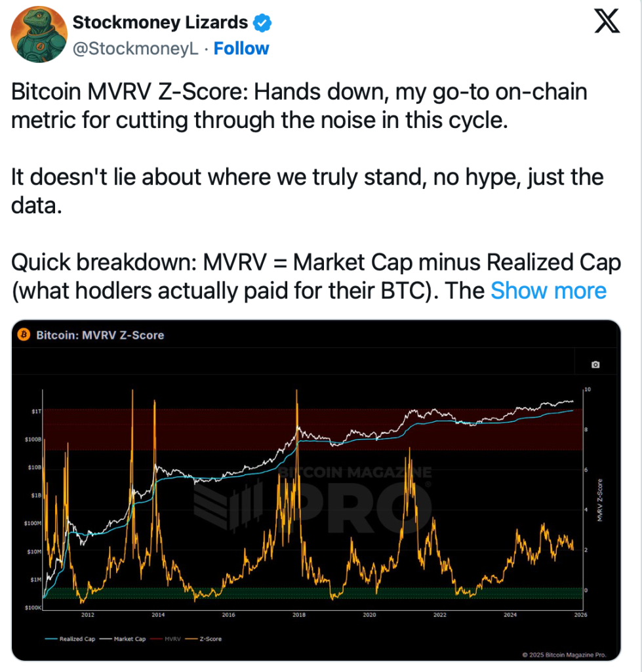The height and width of the screenshot is (672, 642).
Task: Click the Stockmoney Lizards profile avatar
Action: point(39,35)
